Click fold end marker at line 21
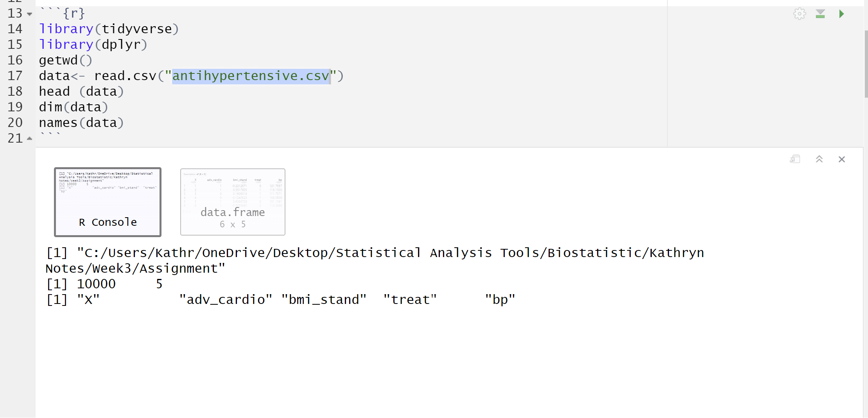Viewport: 868px width, 418px height. [30, 138]
